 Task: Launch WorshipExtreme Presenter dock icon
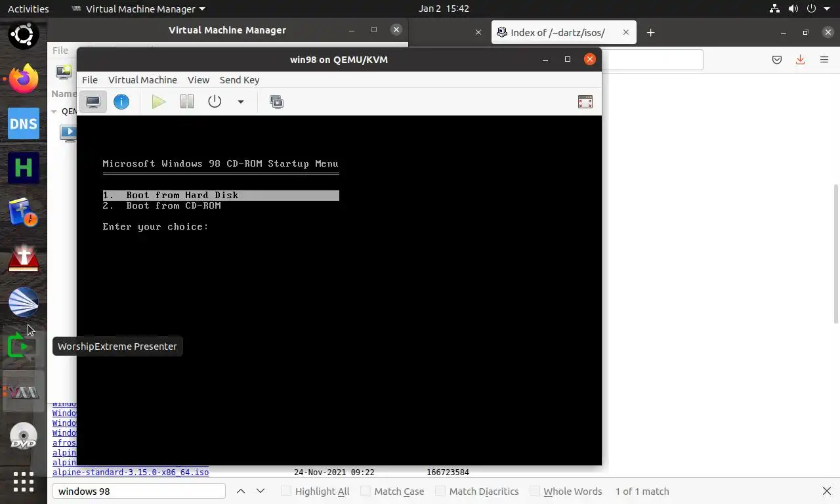pos(24,347)
